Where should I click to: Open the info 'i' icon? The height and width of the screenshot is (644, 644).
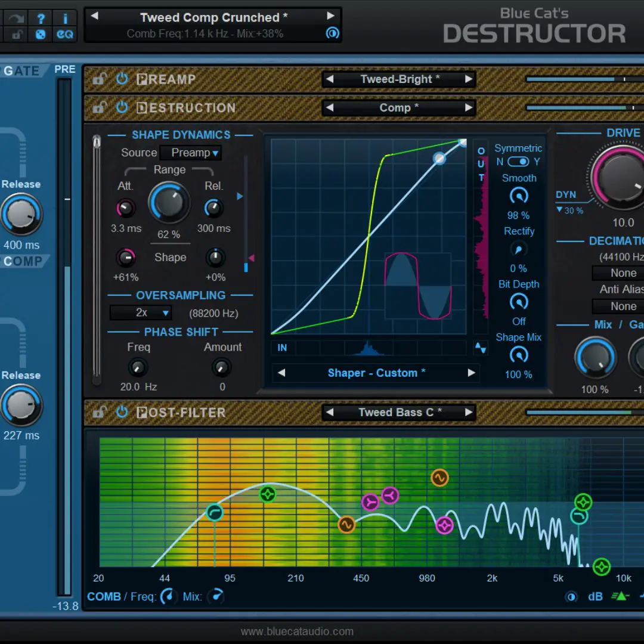pos(65,18)
